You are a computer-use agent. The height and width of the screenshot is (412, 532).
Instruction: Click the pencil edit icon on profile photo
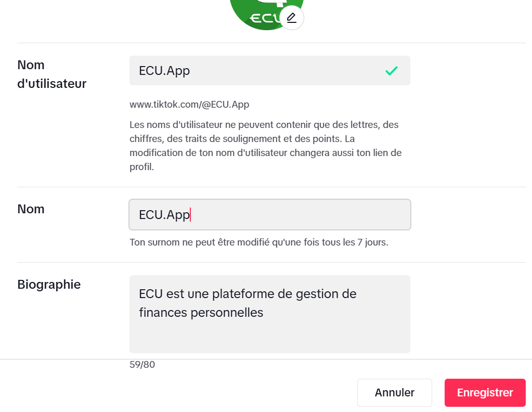click(x=291, y=18)
